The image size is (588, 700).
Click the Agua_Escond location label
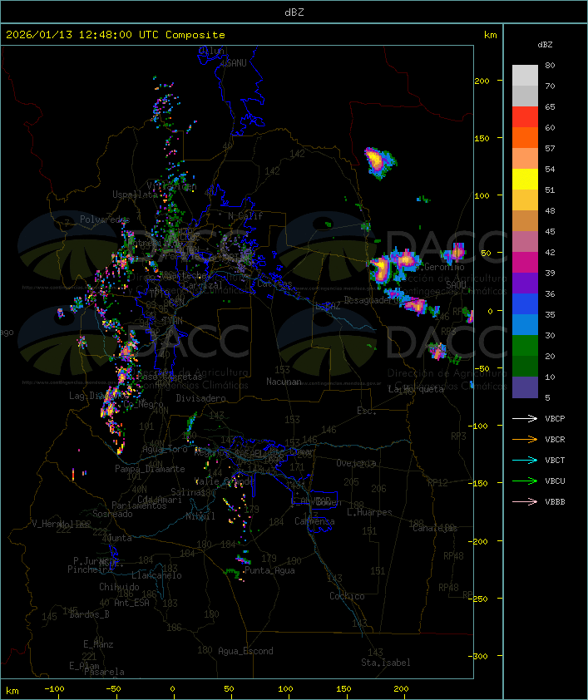tap(245, 651)
